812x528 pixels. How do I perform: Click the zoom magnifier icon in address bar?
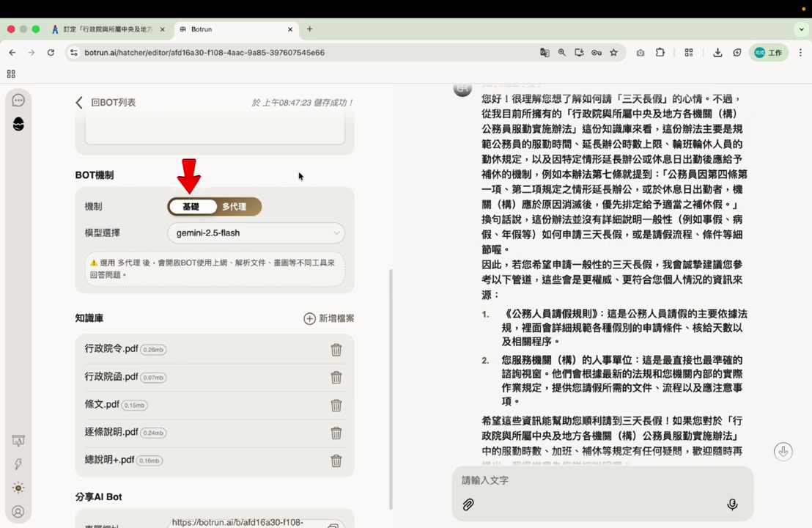pyautogui.click(x=562, y=52)
